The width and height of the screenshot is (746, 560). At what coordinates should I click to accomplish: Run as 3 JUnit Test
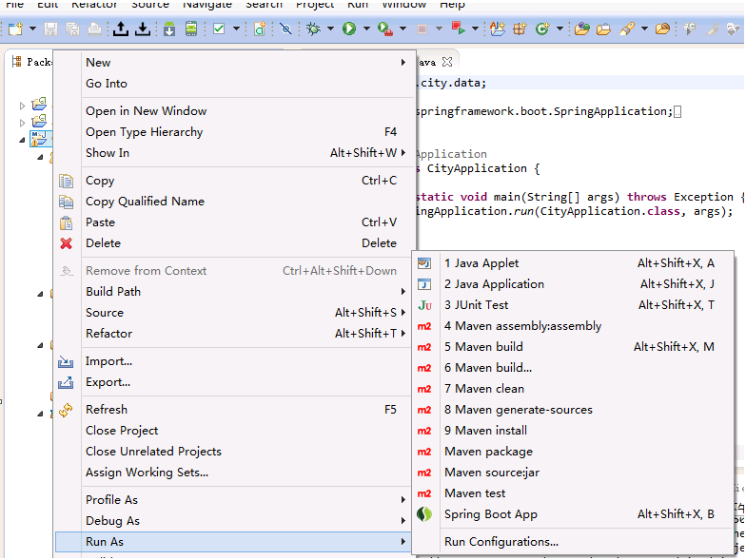point(573,305)
